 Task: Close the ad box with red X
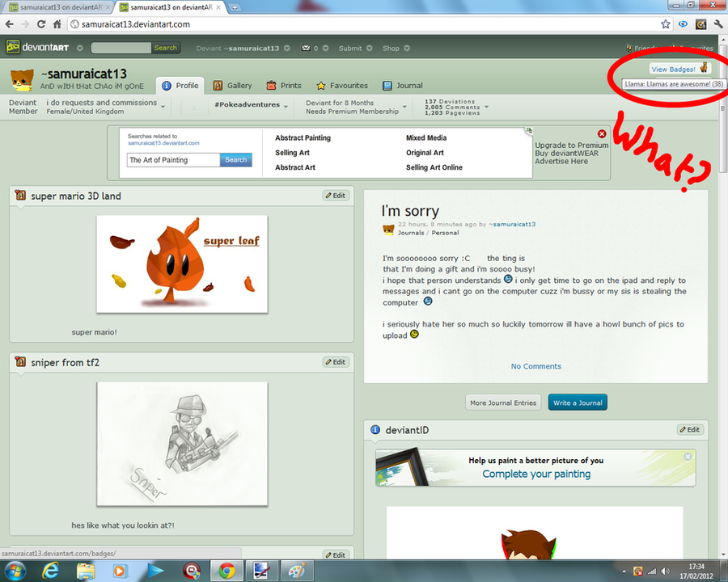602,133
